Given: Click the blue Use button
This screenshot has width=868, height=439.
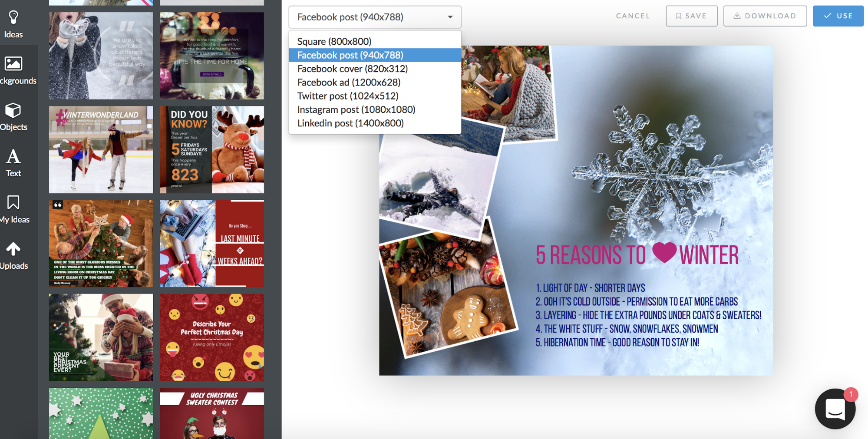Looking at the screenshot, I should [838, 16].
